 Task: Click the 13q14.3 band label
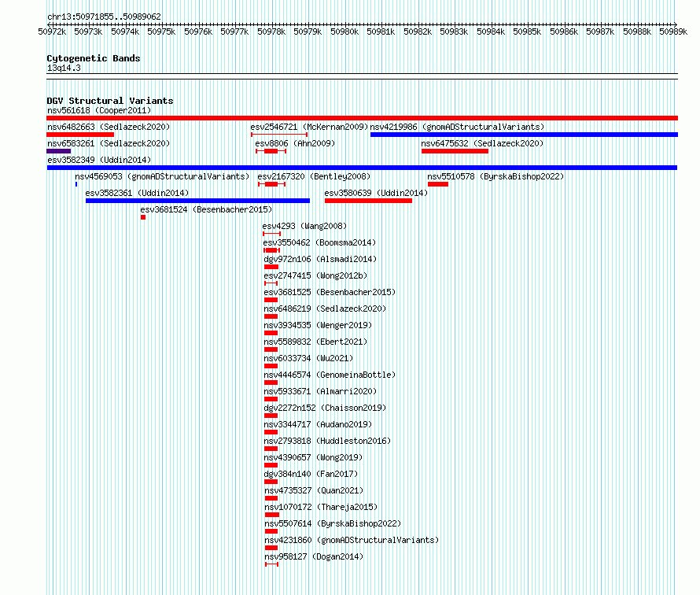click(x=64, y=68)
